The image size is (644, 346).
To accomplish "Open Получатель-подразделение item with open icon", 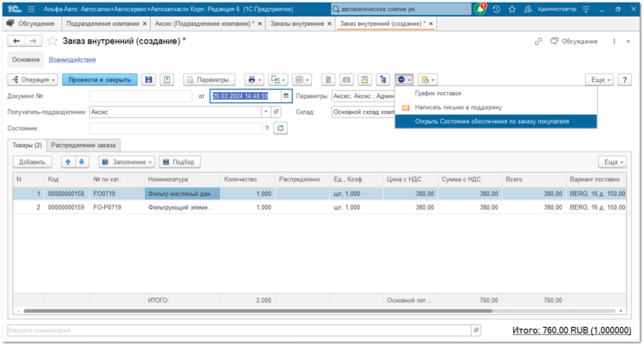I will coord(276,112).
